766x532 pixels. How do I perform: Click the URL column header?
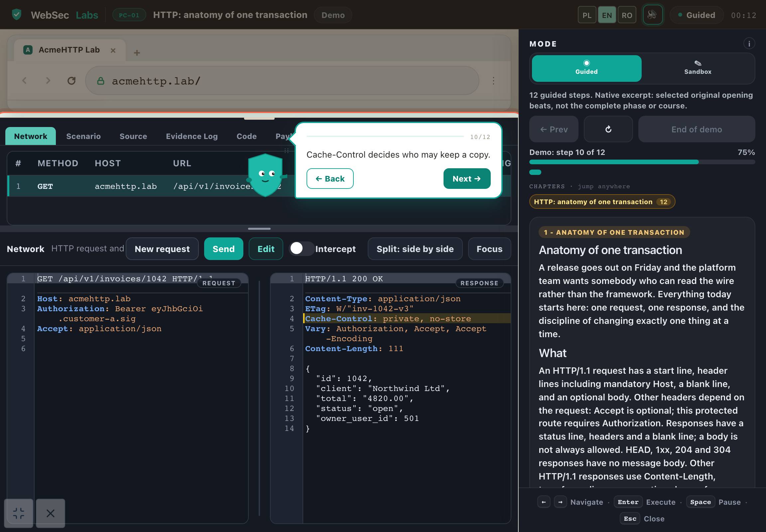(182, 163)
